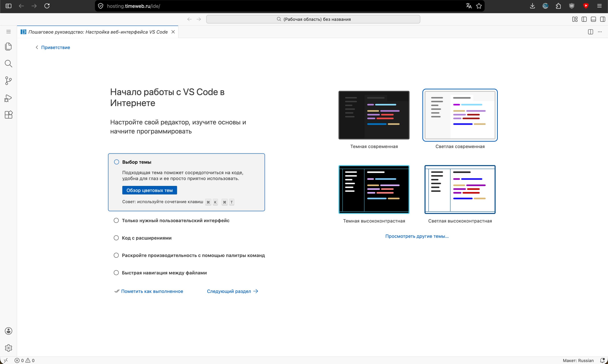Open the Customize Layout control

pos(575,19)
